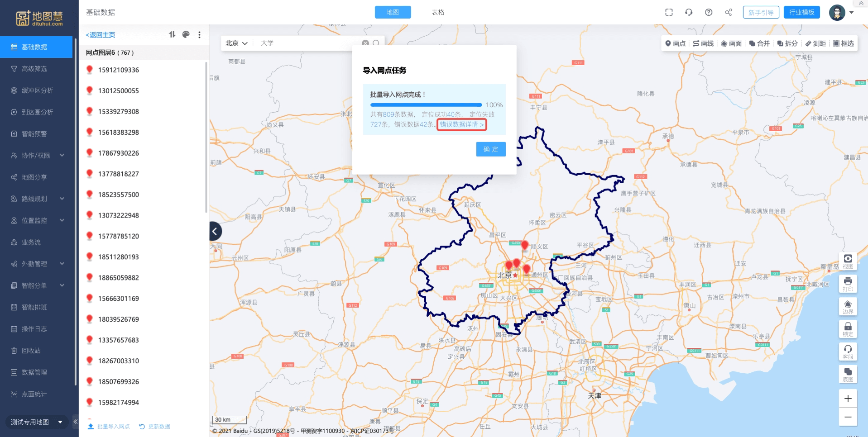Open the three-dot more options menu
This screenshot has width=868, height=437.
click(x=199, y=35)
